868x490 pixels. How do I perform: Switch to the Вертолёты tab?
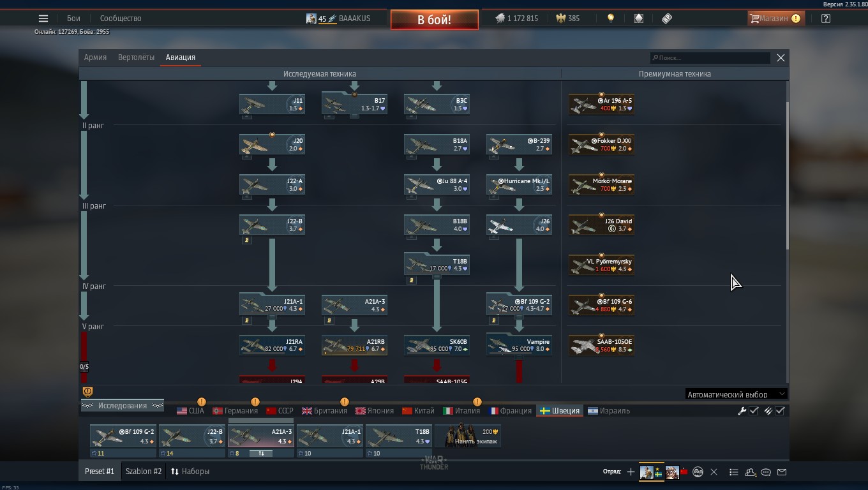point(136,57)
